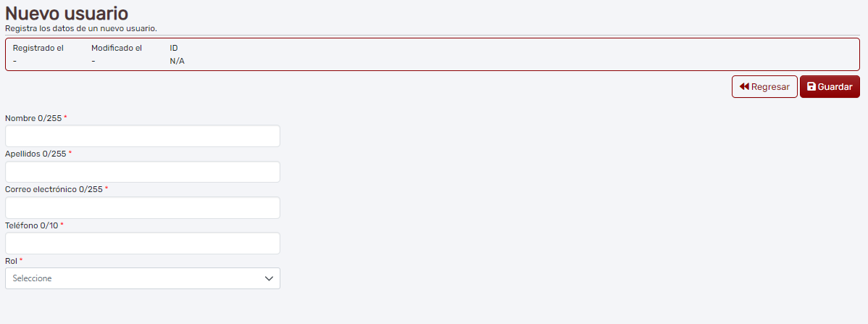
Task: Focus the Nombre text field
Action: tap(142, 136)
